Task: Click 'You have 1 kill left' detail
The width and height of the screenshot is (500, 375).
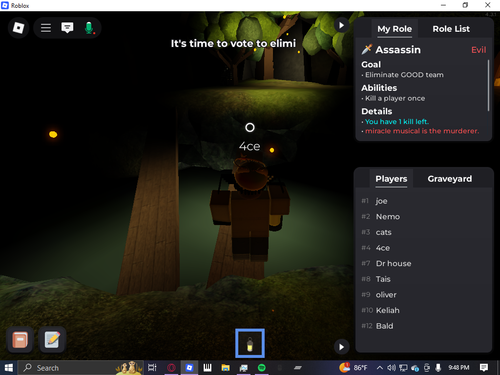Action: point(397,122)
